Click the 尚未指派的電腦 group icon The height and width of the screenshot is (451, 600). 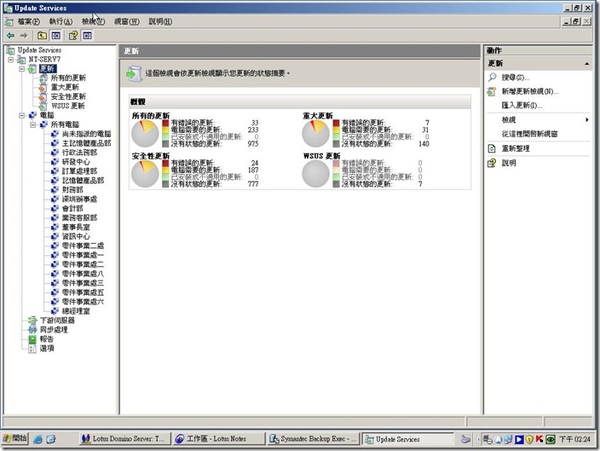[x=55, y=134]
